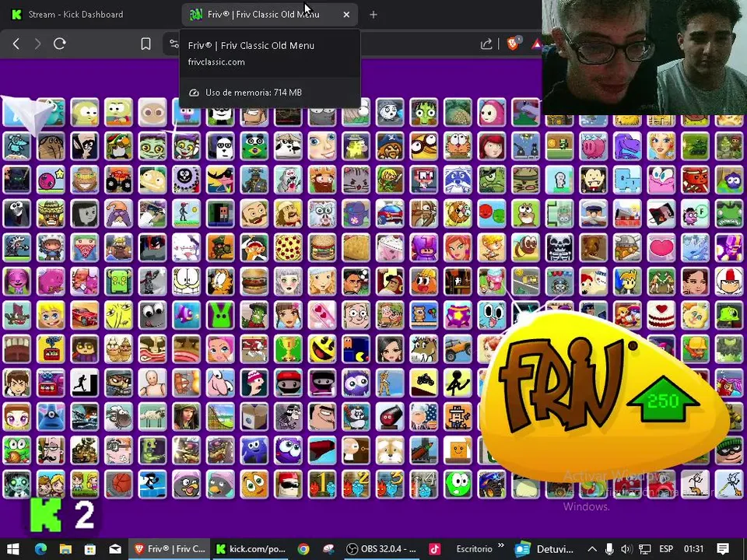
Task: Close the Friv Classic Old Menu tab
Action: [x=346, y=15]
